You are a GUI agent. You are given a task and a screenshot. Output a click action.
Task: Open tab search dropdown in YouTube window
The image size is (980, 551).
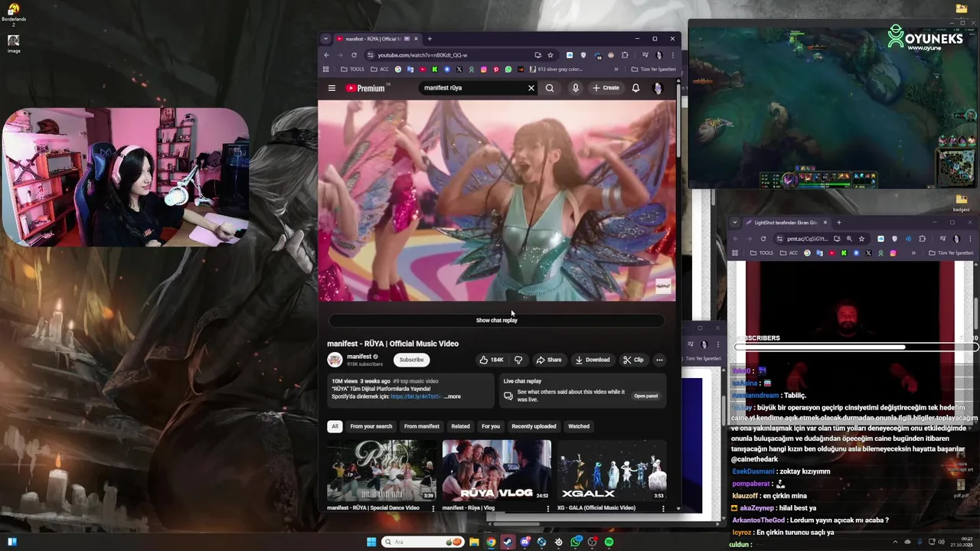tap(325, 39)
